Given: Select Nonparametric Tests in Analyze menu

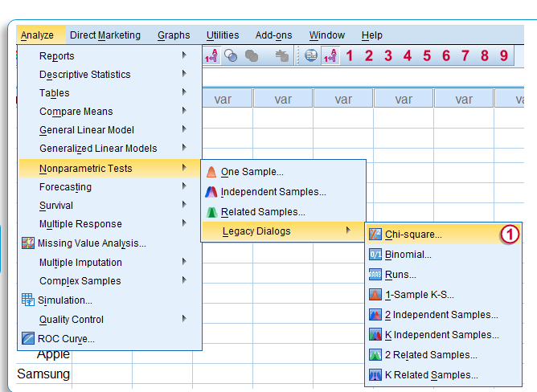Looking at the screenshot, I should pos(109,169).
